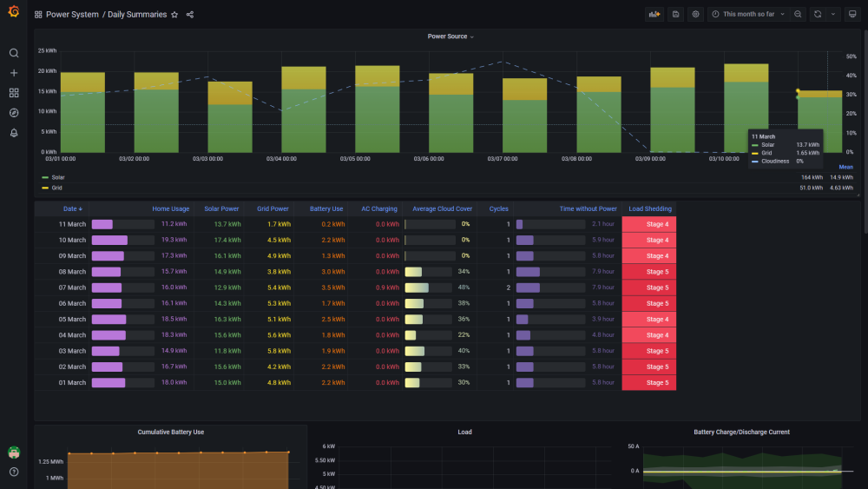Open the Dashboards grid icon in sidebar
868x489 pixels.
(x=14, y=93)
